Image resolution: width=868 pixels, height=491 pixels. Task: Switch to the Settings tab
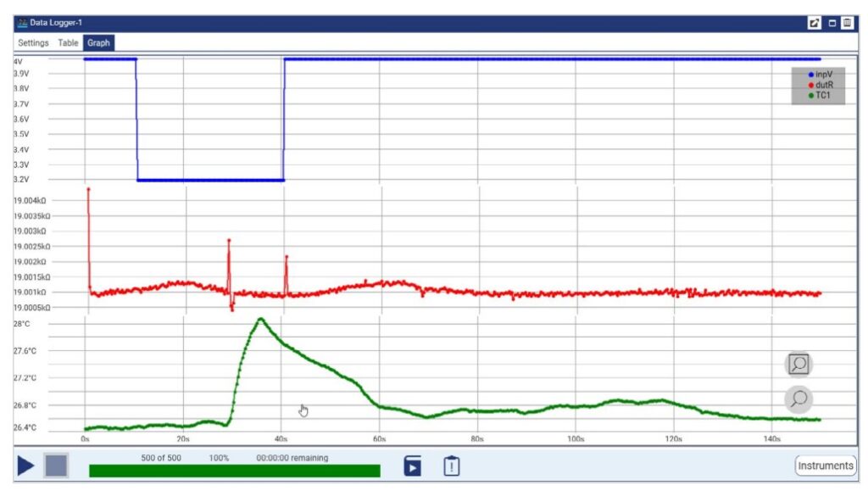click(33, 42)
